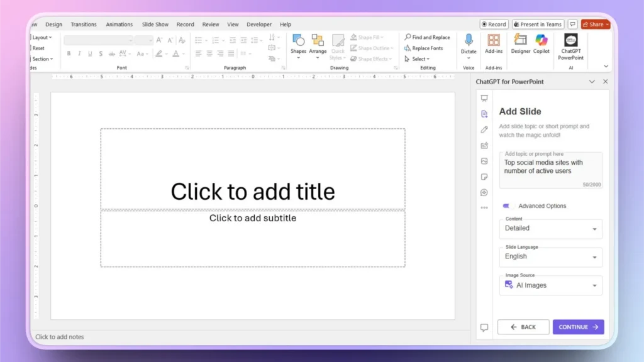Open the ChatGPT PowerPoint add-in

coord(570,45)
